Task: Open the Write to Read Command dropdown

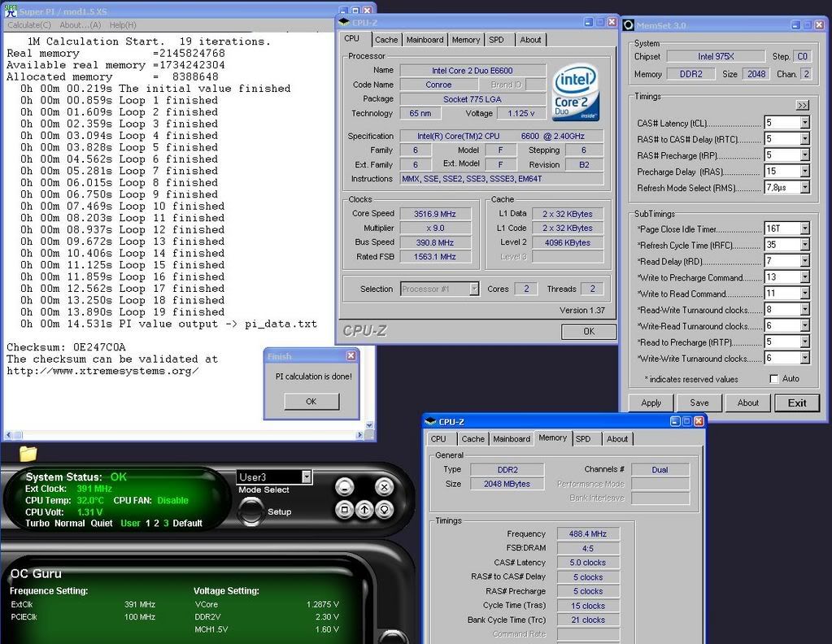Action: (x=805, y=294)
